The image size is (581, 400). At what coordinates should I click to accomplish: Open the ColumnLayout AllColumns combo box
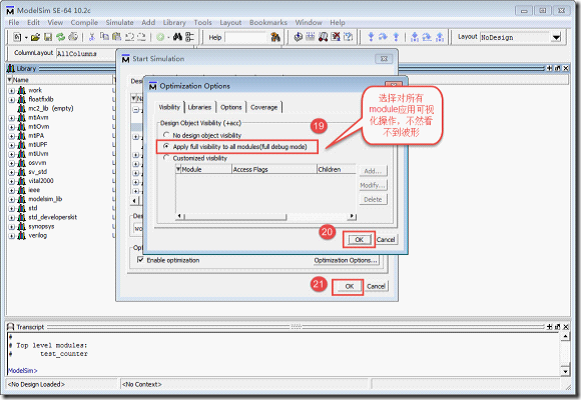tap(86, 54)
